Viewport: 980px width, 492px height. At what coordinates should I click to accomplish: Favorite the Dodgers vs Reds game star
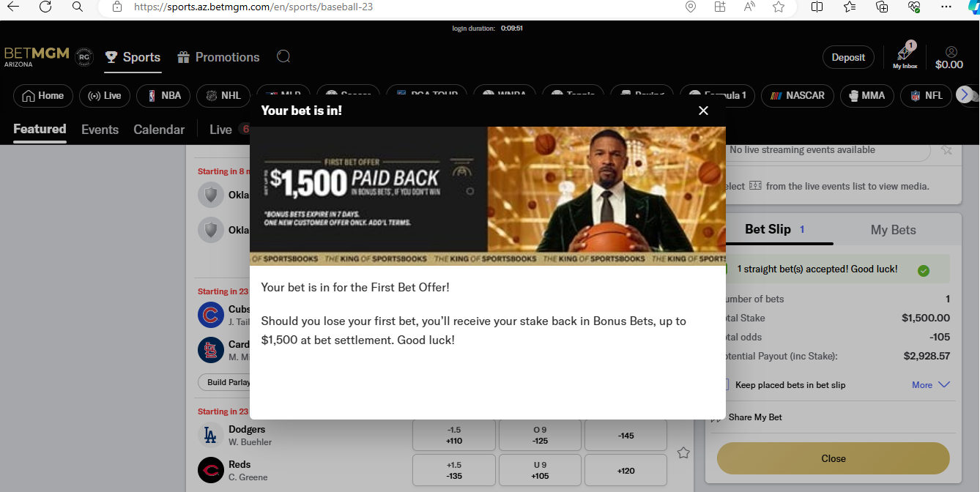tap(683, 452)
